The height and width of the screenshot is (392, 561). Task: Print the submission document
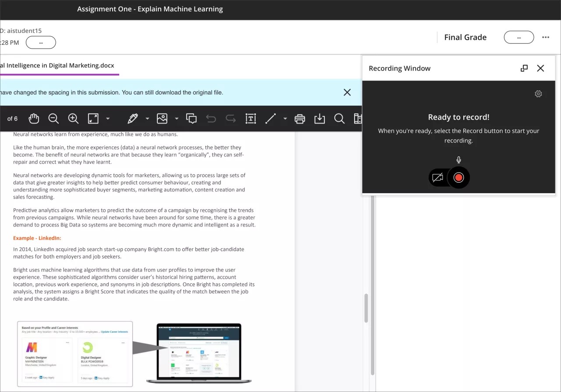[x=300, y=118]
